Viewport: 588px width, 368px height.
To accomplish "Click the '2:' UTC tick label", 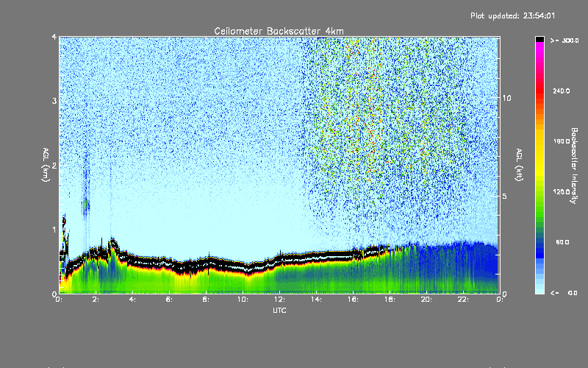I will (96, 300).
